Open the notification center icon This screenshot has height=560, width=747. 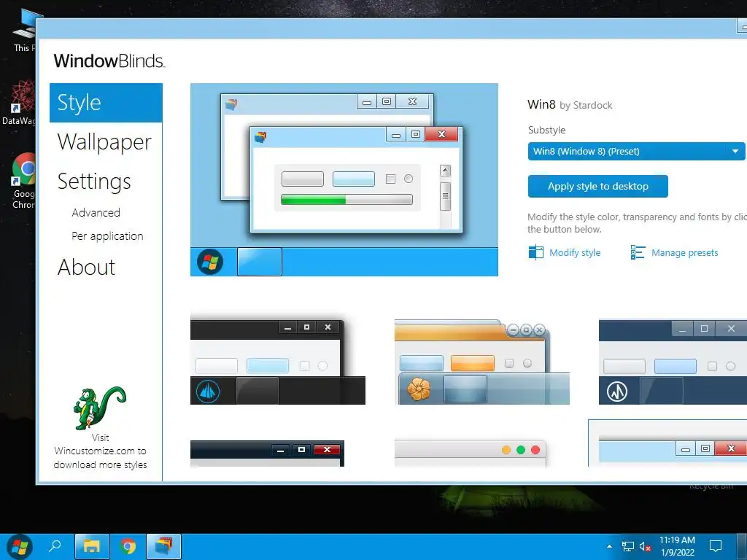(716, 546)
